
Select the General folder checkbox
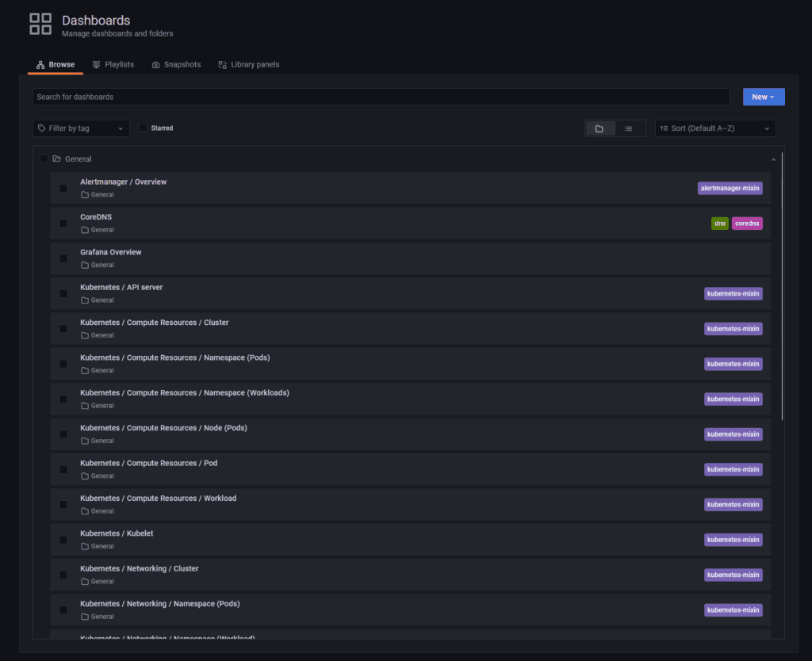(44, 159)
